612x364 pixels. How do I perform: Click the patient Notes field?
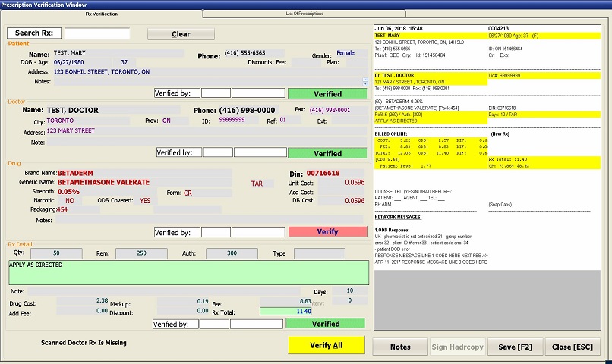coord(208,81)
